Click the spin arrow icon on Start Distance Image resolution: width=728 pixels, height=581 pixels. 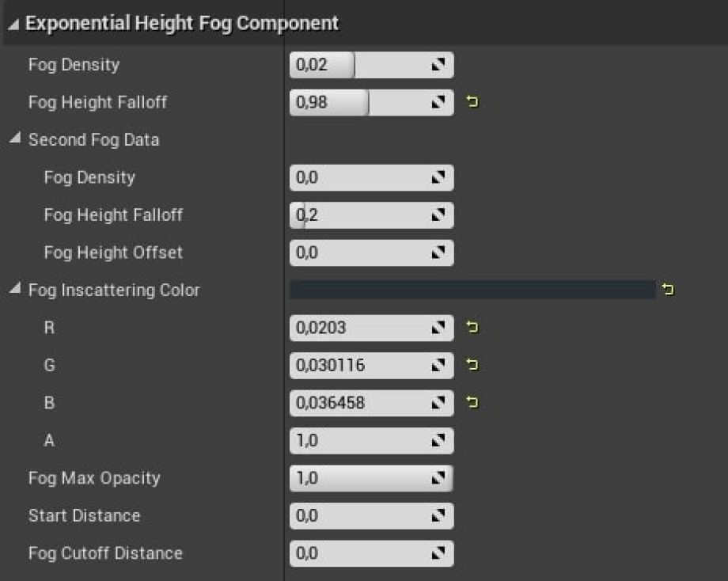tap(438, 516)
